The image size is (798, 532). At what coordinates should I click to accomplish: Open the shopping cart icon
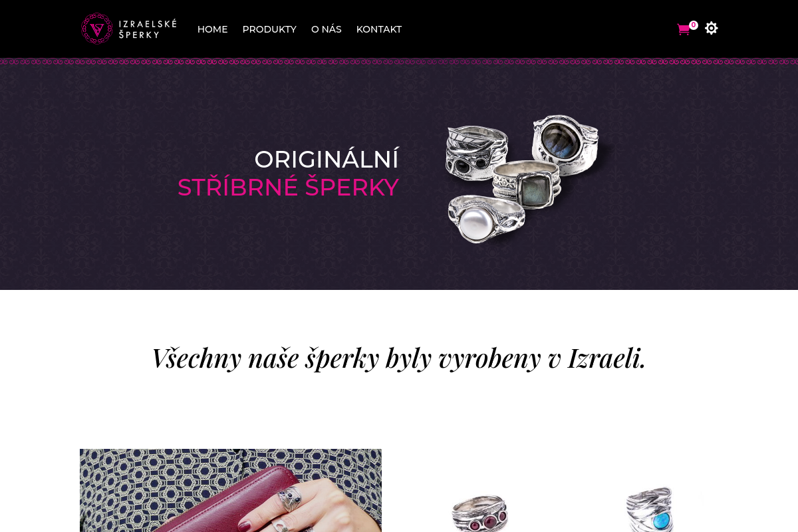683,29
